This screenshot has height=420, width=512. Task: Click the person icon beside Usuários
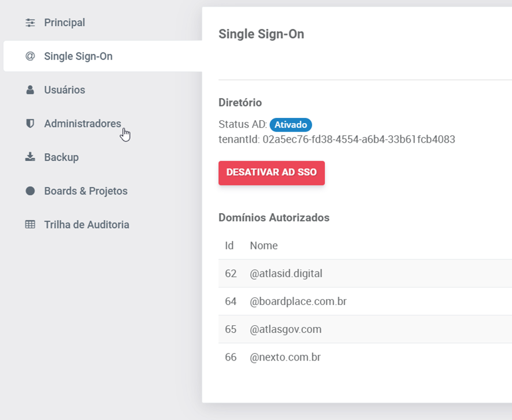coord(30,90)
